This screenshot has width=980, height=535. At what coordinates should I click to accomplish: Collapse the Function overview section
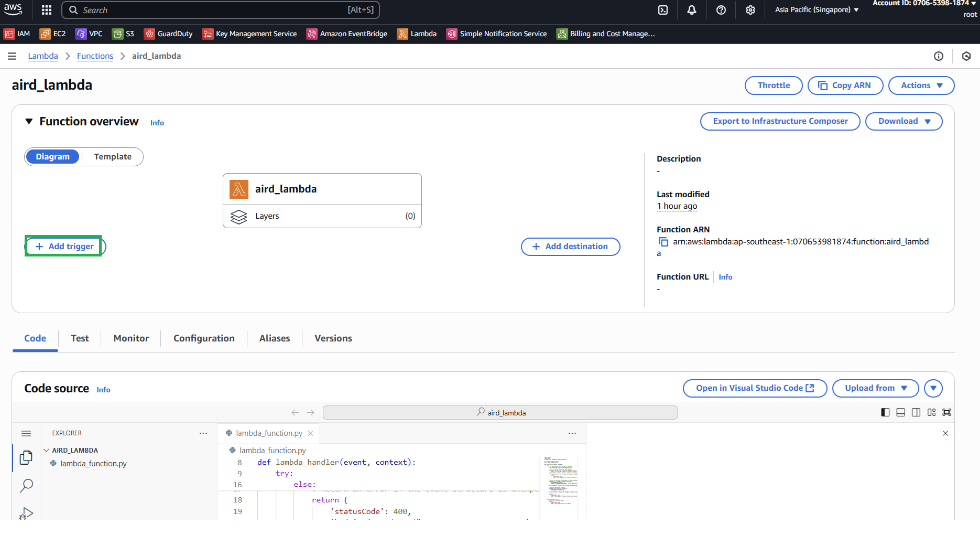[x=29, y=122]
